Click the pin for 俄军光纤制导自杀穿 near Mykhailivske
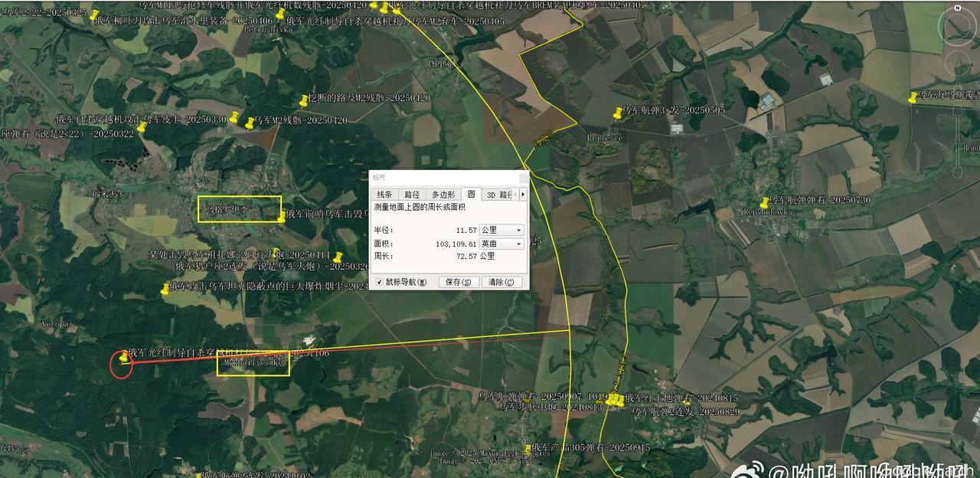980x478 pixels. (124, 356)
